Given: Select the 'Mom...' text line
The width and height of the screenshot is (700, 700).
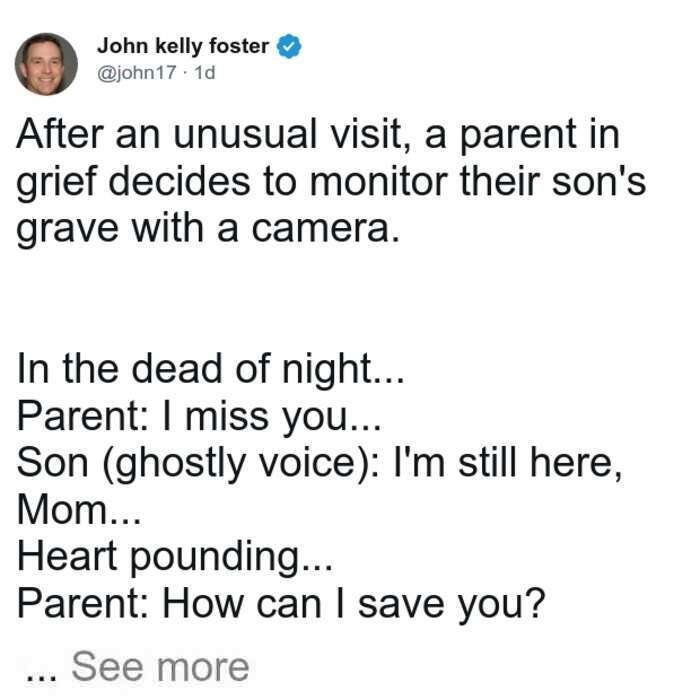Looking at the screenshot, I should (79, 510).
